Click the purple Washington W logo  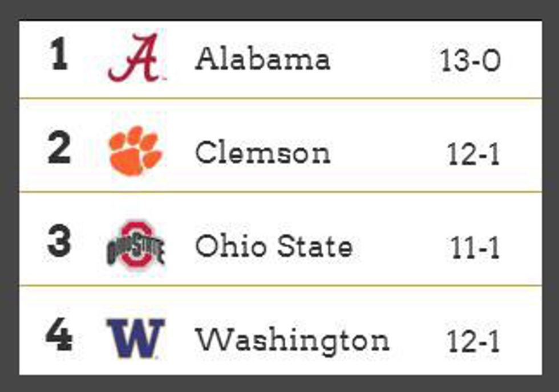(x=136, y=338)
